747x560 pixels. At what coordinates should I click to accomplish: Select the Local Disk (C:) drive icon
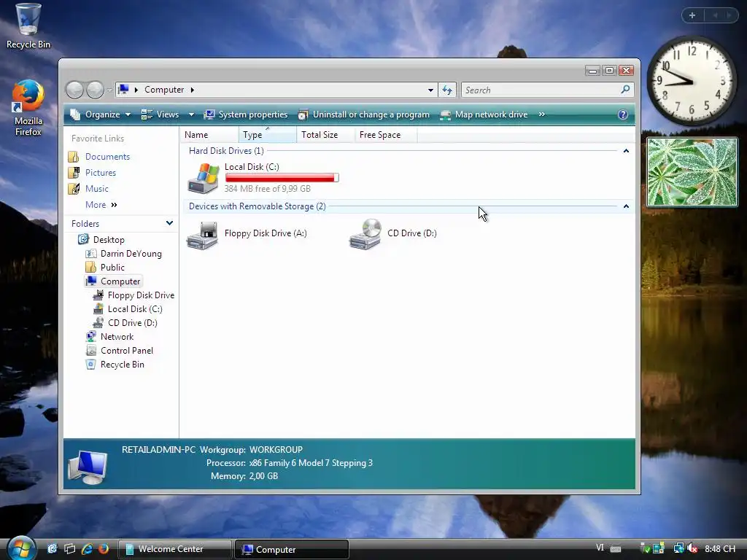204,178
